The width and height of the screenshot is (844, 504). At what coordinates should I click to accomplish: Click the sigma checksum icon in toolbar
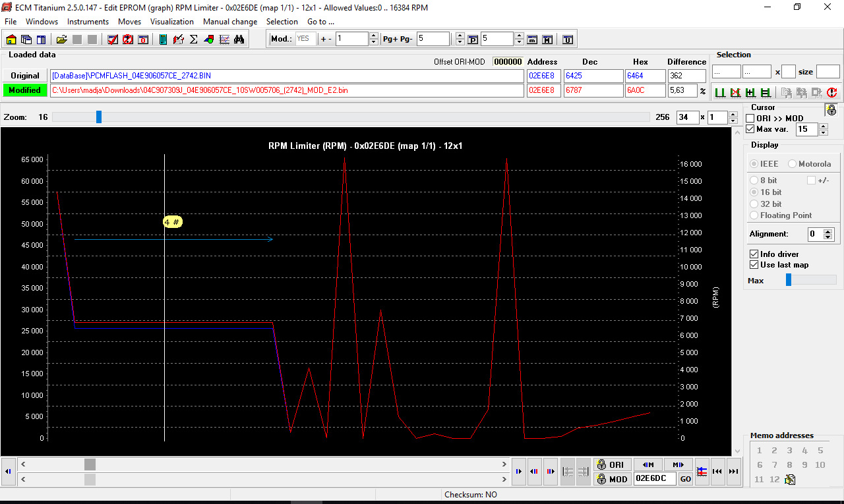[194, 40]
